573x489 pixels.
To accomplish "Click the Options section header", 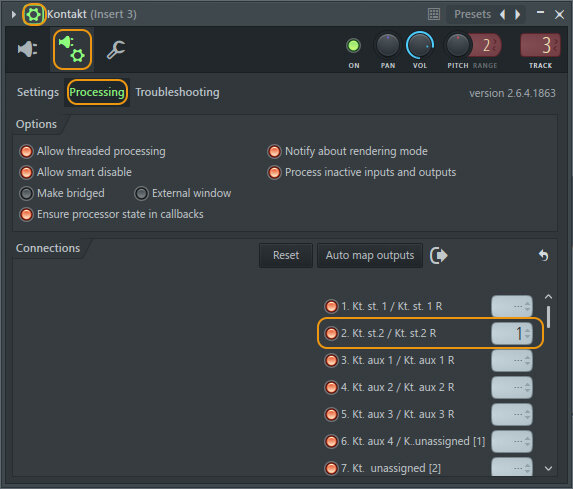I will click(x=36, y=124).
